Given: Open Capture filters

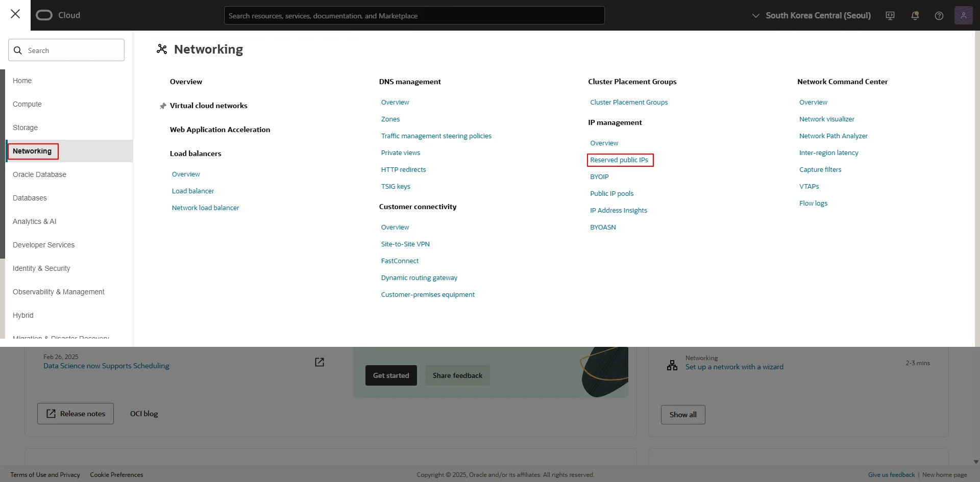Looking at the screenshot, I should (820, 169).
